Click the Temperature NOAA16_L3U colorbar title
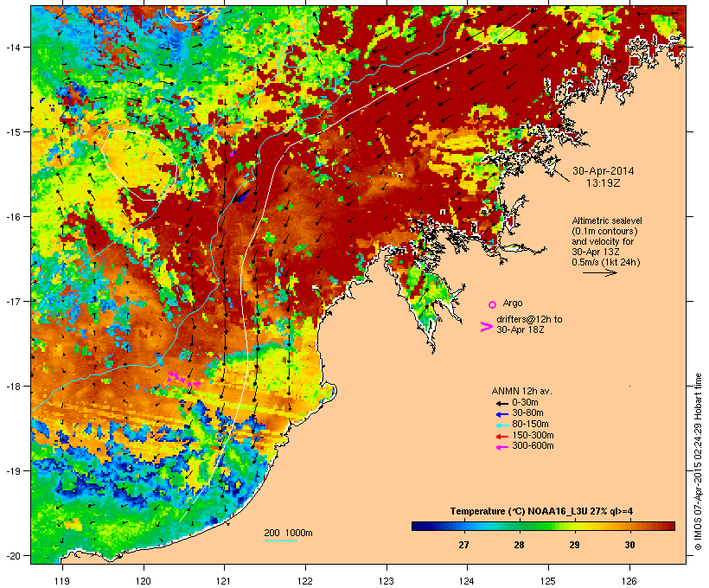 [541, 512]
